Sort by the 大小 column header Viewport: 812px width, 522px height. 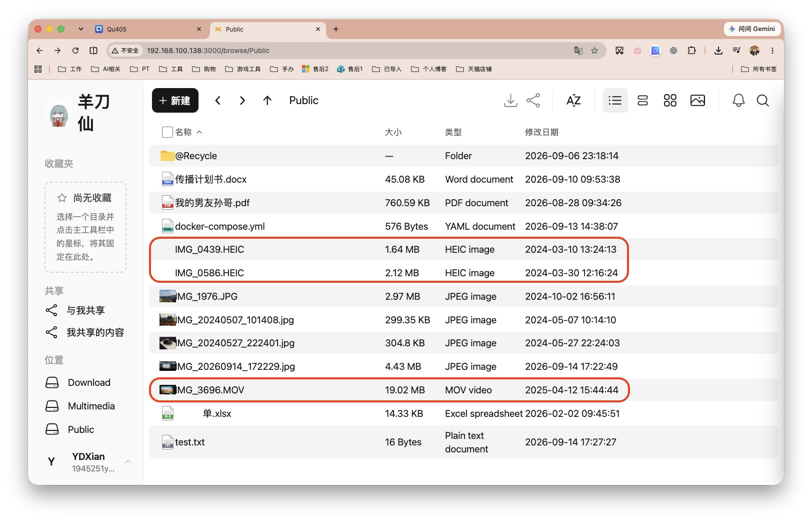pyautogui.click(x=393, y=132)
